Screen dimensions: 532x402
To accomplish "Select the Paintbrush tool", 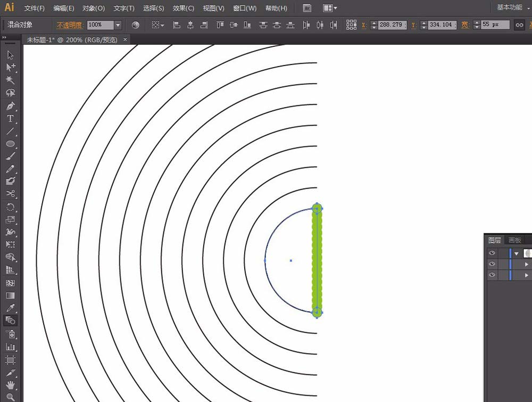I will (10, 156).
